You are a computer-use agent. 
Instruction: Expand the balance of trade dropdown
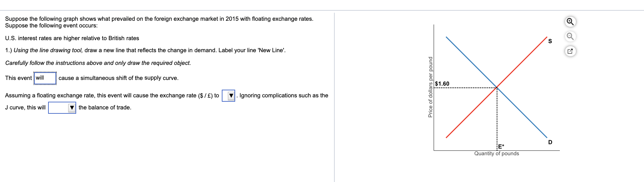point(62,108)
